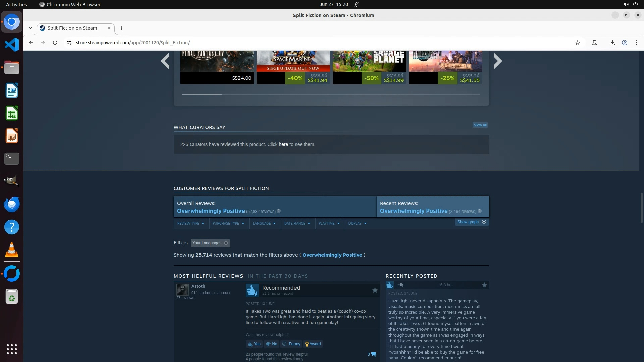Open Chromium downloads icon
This screenshot has width=644, height=362.
[612, 43]
